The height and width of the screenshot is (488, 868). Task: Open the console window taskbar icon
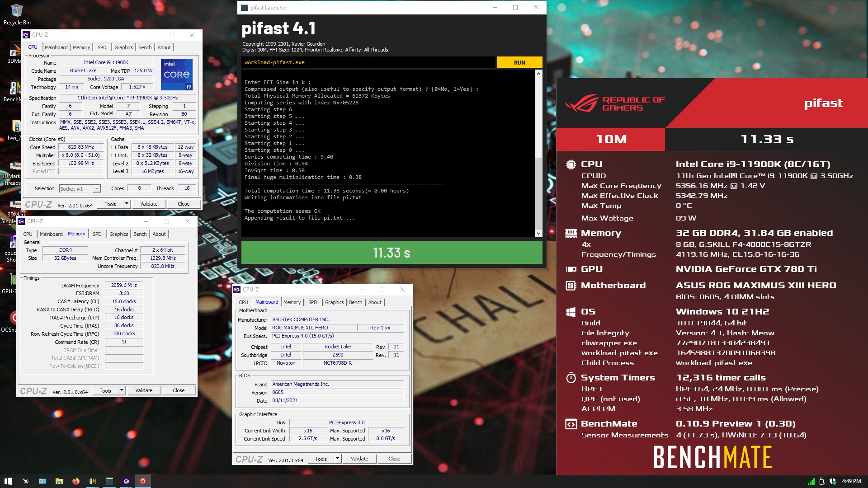[109, 481]
